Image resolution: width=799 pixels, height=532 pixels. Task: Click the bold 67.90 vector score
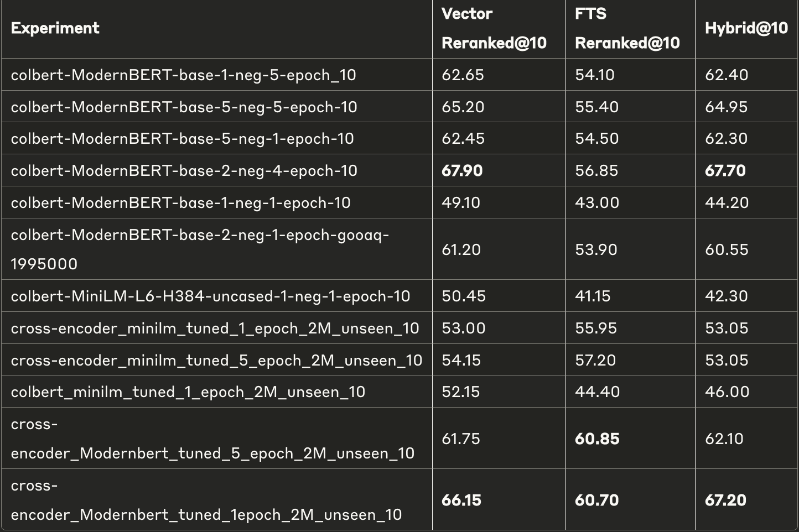[x=462, y=170]
